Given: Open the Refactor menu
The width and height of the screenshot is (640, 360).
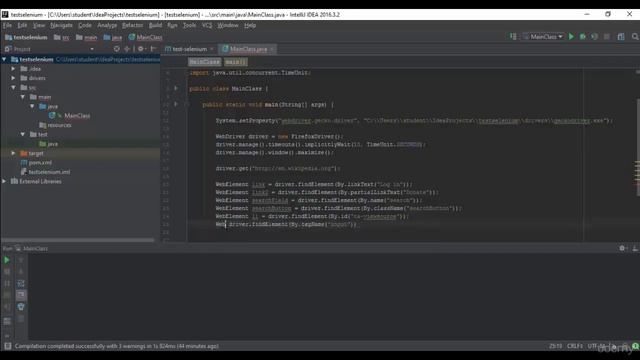Looking at the screenshot, I should click(132, 25).
